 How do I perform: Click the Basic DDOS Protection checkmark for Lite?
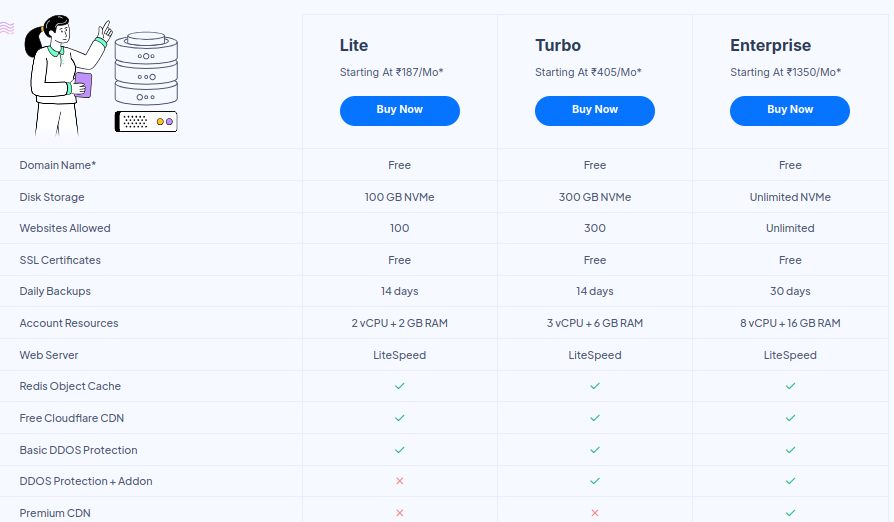pos(399,450)
